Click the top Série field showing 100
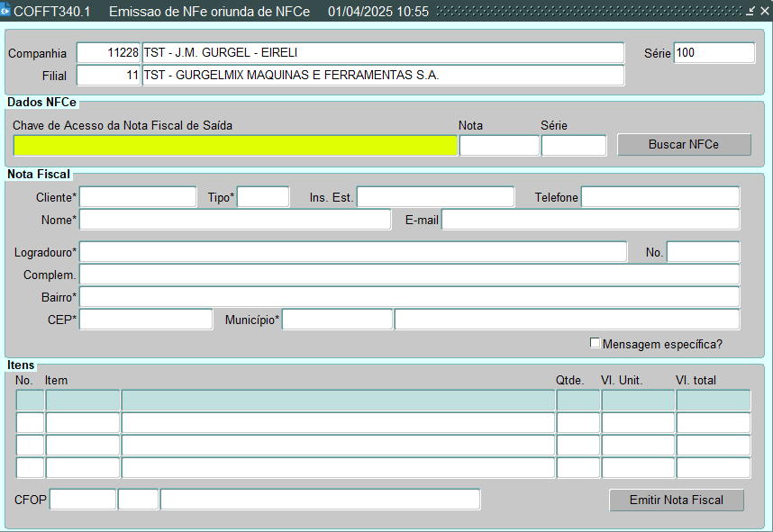This screenshot has width=773, height=532. tap(714, 53)
